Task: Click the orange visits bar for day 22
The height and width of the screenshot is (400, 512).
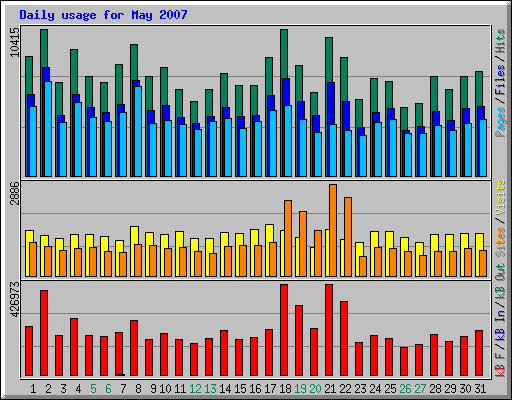Action: (348, 237)
